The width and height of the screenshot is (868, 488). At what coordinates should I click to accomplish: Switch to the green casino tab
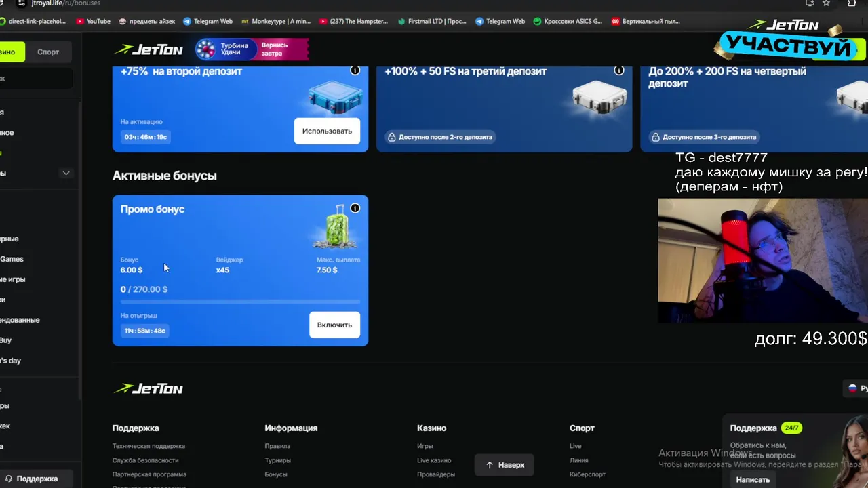click(10, 52)
